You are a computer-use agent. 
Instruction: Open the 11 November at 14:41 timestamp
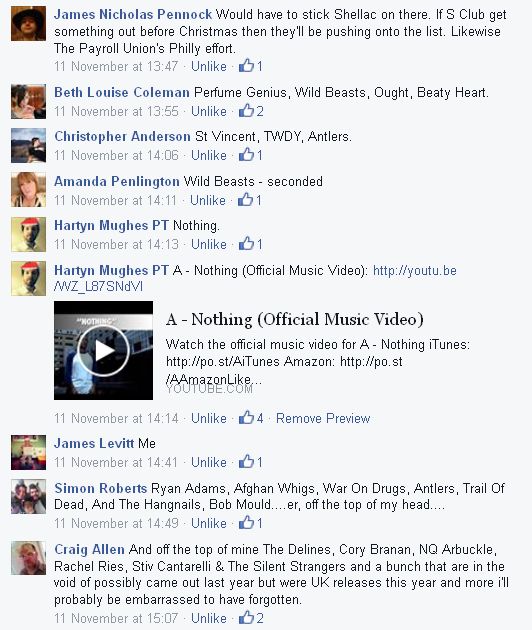click(116, 462)
